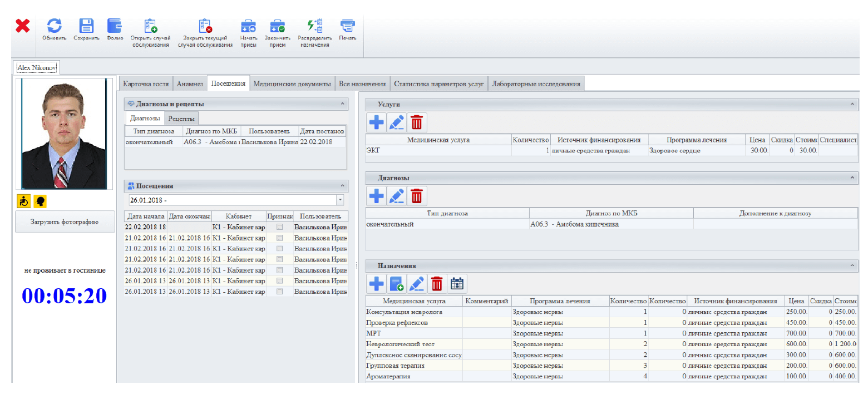Collapse the Услуги panel
This screenshot has width=868, height=394.
pos(852,104)
